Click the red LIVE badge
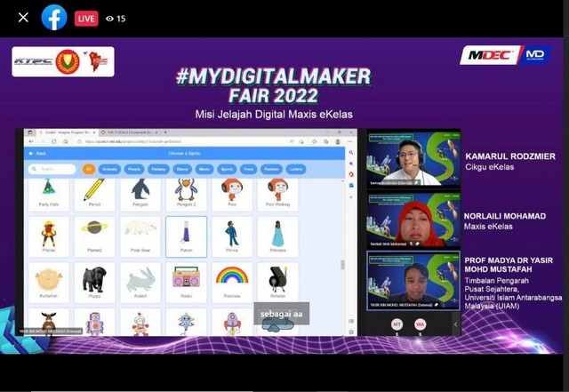Viewport: 569px width, 392px height. point(86,18)
